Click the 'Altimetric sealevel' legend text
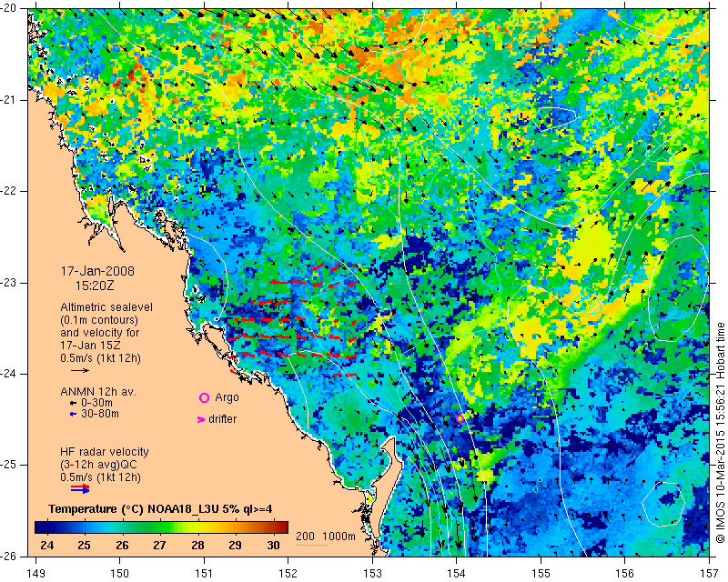This screenshot has width=728, height=582. tap(106, 307)
